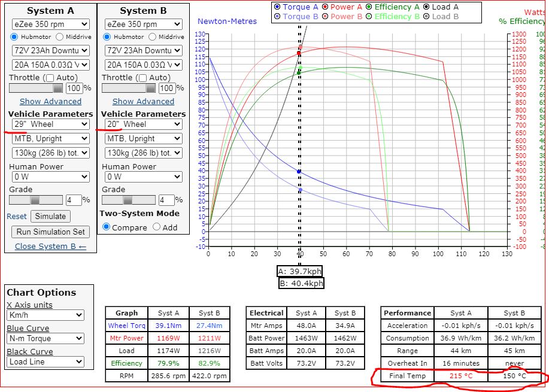The image size is (549, 392).
Task: Toggle Torque A legend marker
Action: (x=277, y=7)
